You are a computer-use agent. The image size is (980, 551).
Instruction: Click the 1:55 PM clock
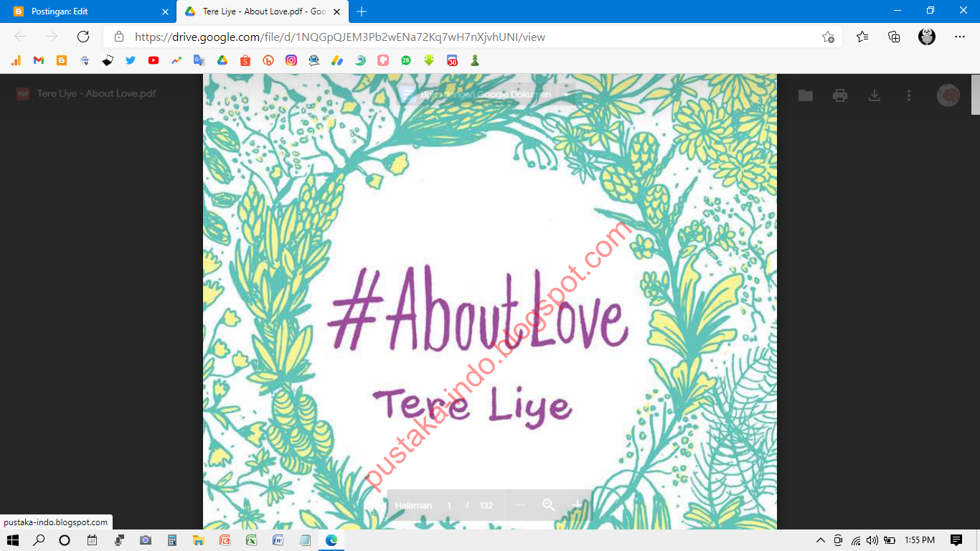tap(920, 540)
